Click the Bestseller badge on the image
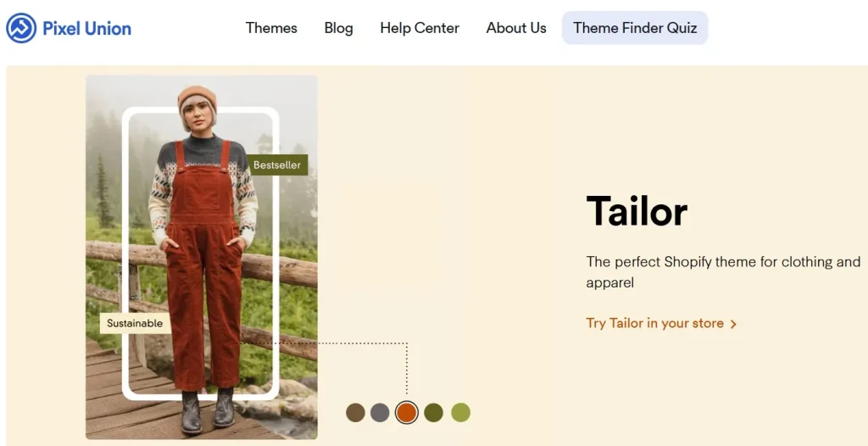Viewport: 868px width, 446px height. click(x=277, y=165)
